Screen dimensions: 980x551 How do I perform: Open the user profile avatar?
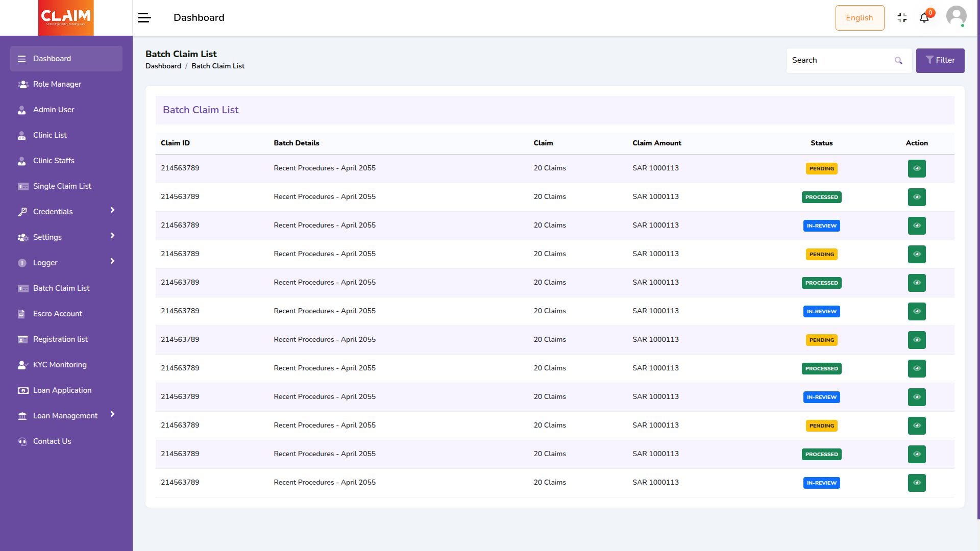click(x=956, y=16)
